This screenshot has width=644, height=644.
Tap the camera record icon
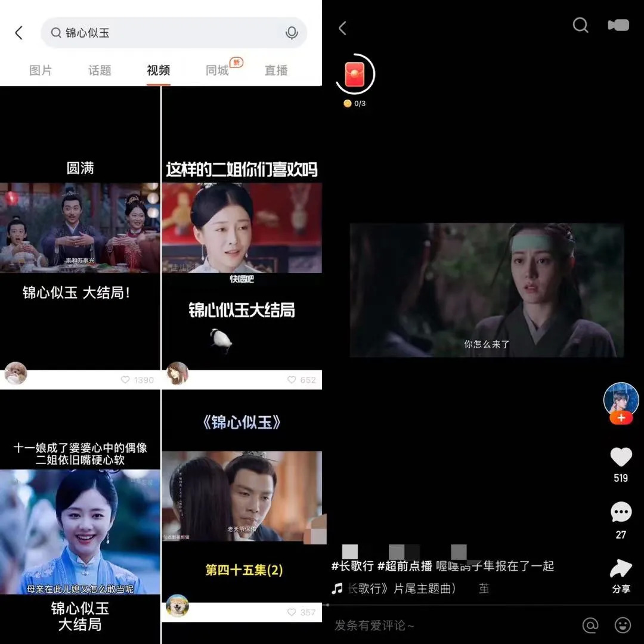click(x=618, y=25)
